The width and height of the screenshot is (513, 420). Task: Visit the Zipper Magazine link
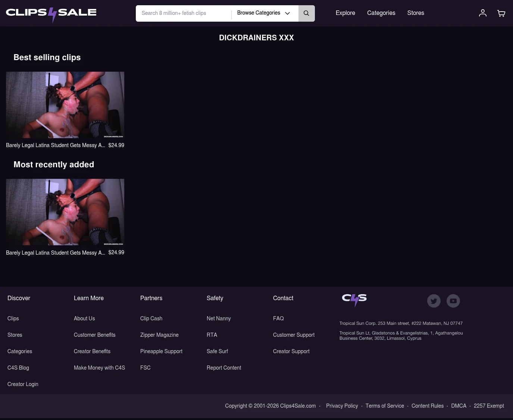click(159, 335)
